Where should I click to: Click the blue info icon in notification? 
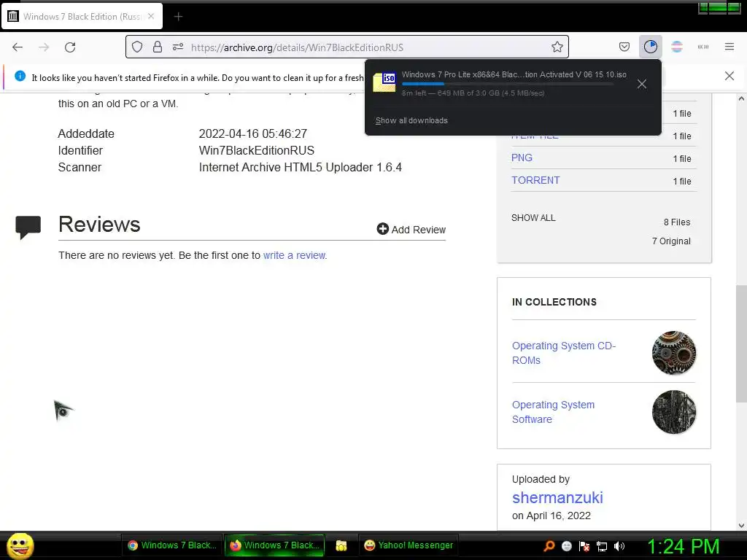[x=20, y=76]
